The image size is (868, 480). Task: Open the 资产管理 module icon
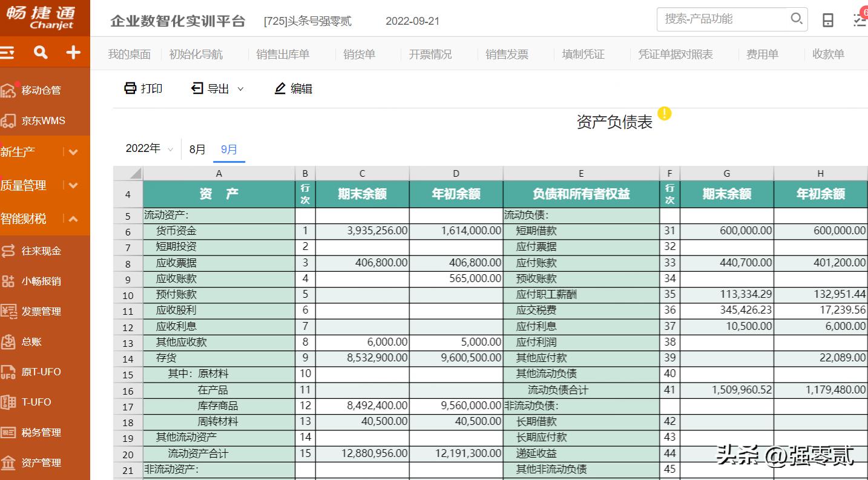point(11,462)
